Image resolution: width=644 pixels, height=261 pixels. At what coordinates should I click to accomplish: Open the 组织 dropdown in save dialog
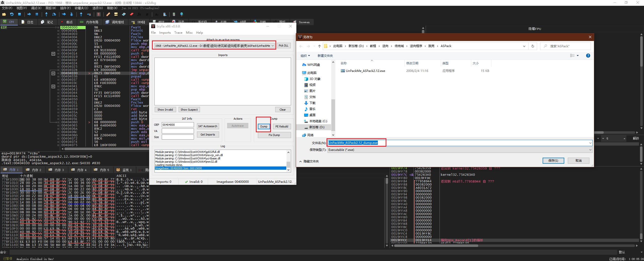pyautogui.click(x=305, y=56)
